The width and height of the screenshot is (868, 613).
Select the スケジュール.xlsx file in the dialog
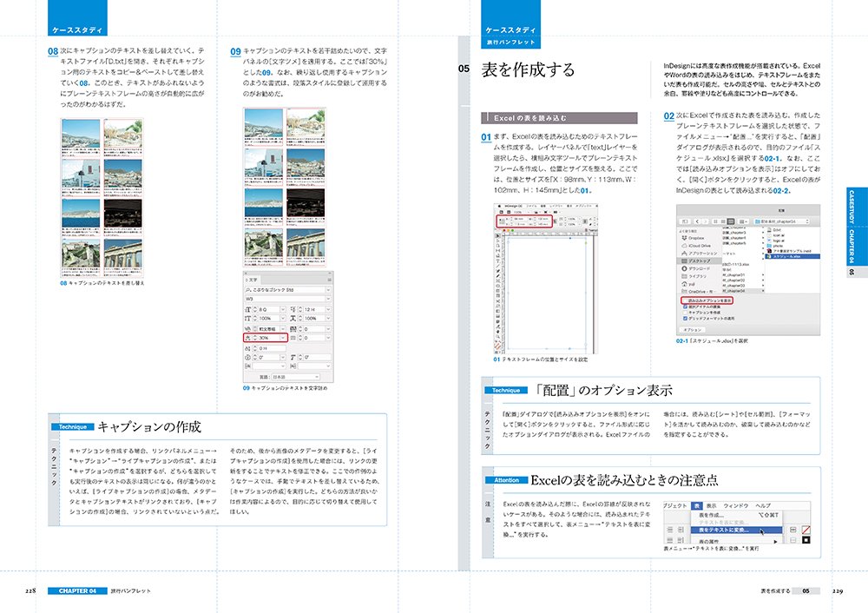pos(783,257)
